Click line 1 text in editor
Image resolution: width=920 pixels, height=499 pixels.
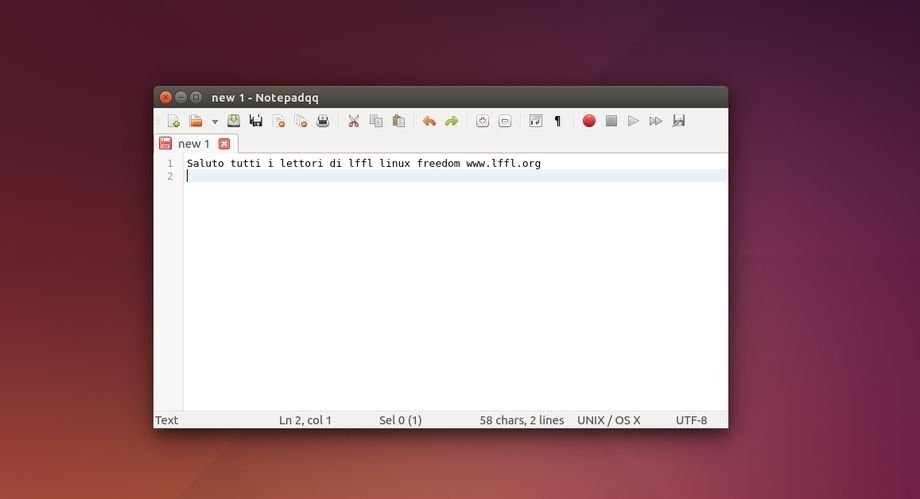(x=363, y=163)
